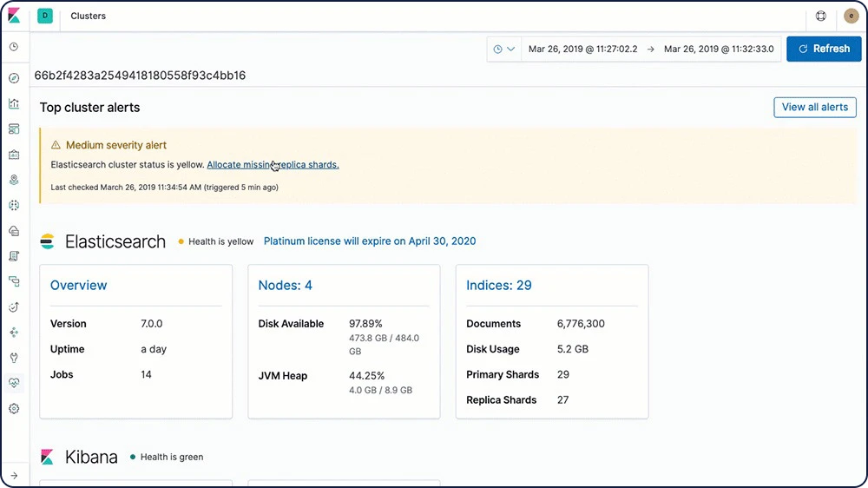Open Machine Learning icon in sidebar
The image size is (868, 488).
click(x=14, y=206)
